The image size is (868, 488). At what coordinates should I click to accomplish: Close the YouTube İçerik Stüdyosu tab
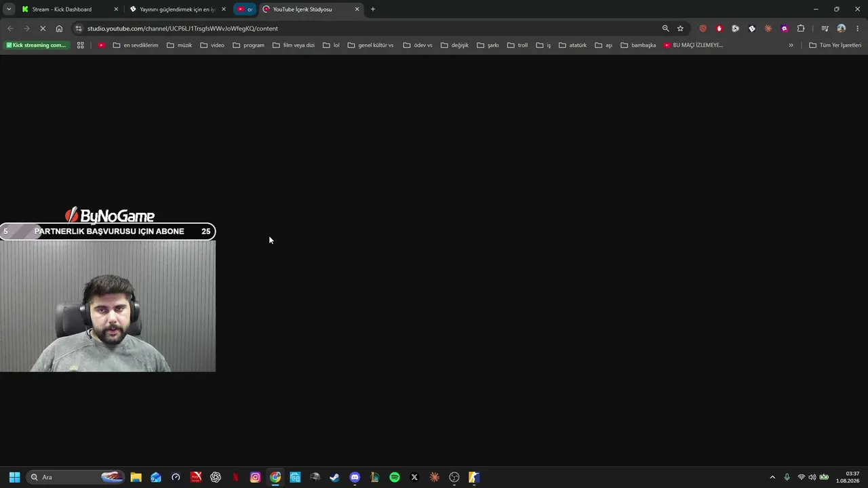tap(357, 9)
